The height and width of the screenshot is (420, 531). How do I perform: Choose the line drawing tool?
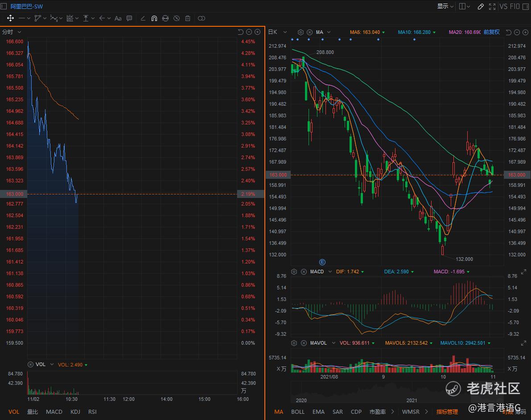click(22, 18)
